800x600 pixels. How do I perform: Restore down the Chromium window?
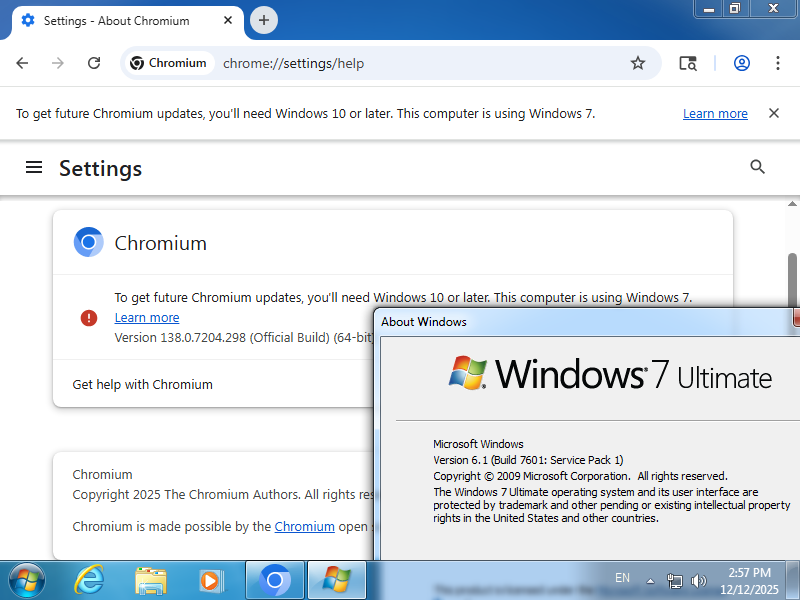coord(735,9)
